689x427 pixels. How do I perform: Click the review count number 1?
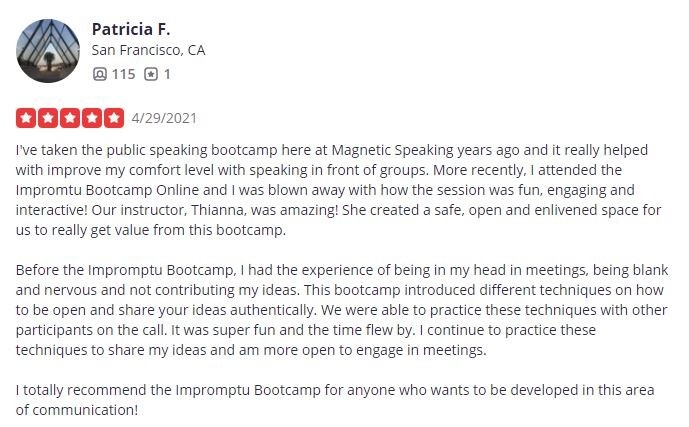tap(166, 74)
